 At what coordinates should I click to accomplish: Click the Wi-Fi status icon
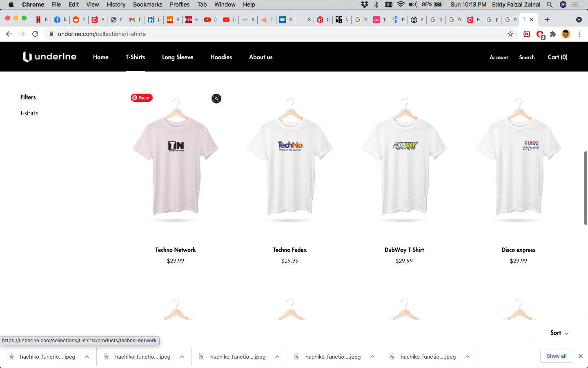401,4
